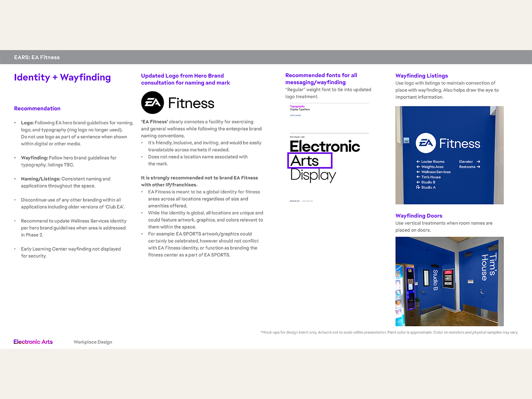532x399 pixels.
Task: Click the "Discontinue use of any other branding" bullet
Action: click(x=73, y=203)
